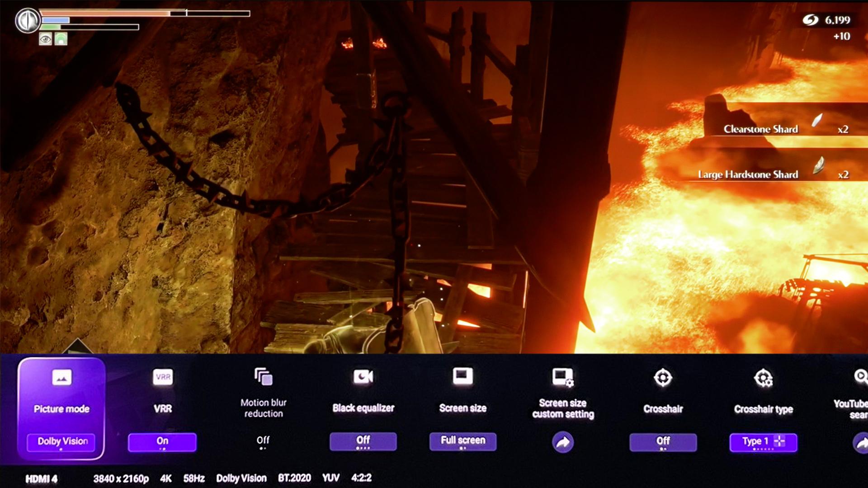Image resolution: width=868 pixels, height=488 pixels.
Task: Click the BT.2020 color space text
Action: [294, 478]
